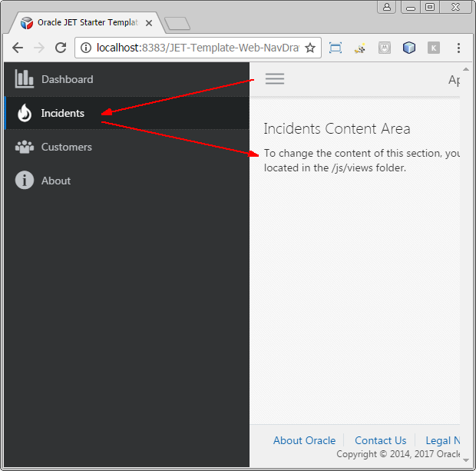Screen dimensions: 476x471
Task: Go back with the browser back arrow
Action: [18, 48]
